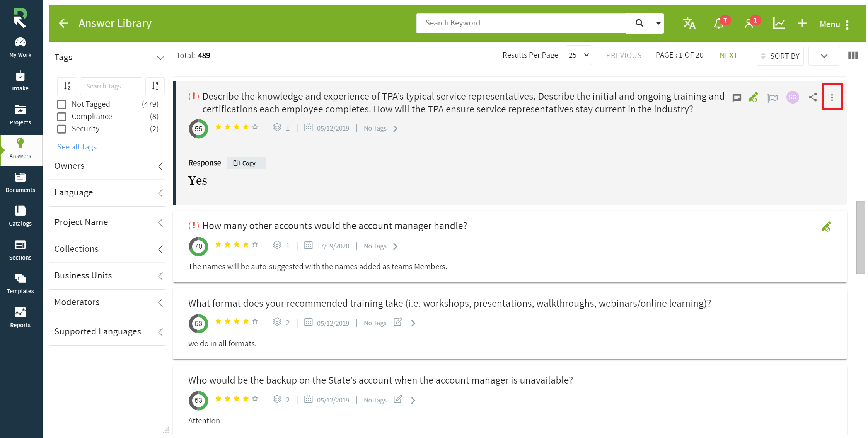Open the notifications bell
The image size is (868, 438).
[x=719, y=24]
